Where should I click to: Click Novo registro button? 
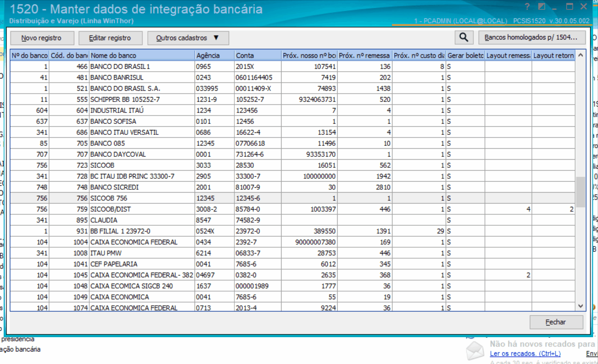point(41,37)
